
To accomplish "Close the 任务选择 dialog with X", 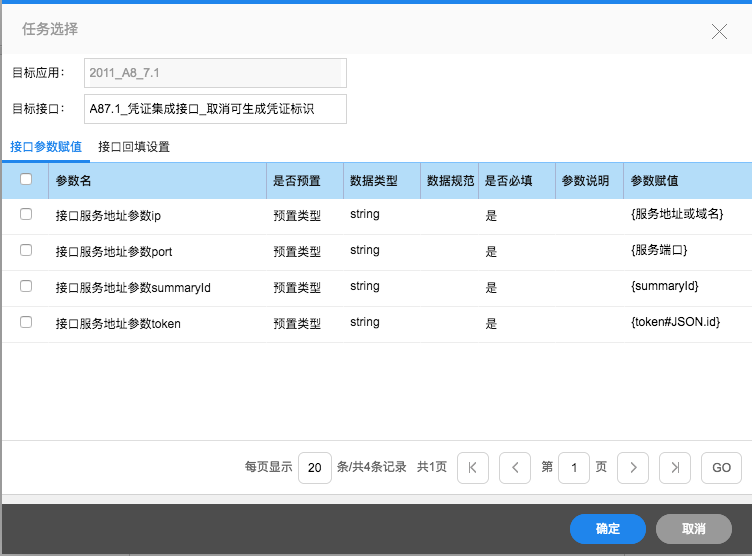I will (x=719, y=31).
